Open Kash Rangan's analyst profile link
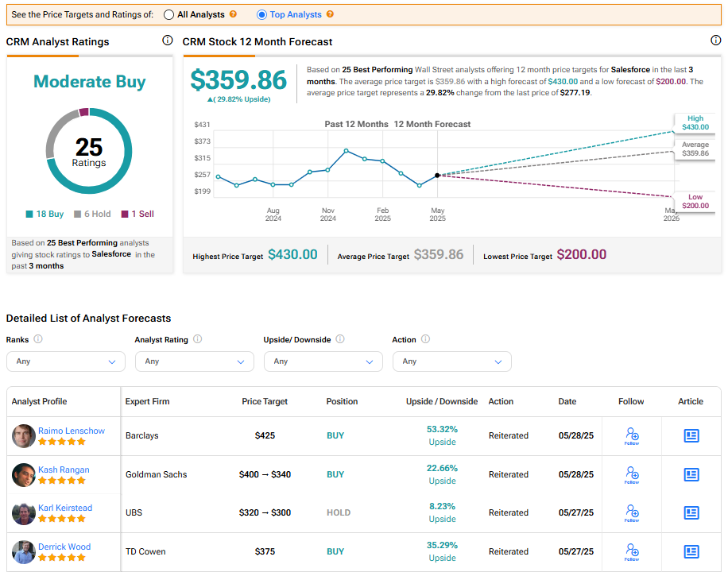This screenshot has height=572, width=728. (64, 470)
